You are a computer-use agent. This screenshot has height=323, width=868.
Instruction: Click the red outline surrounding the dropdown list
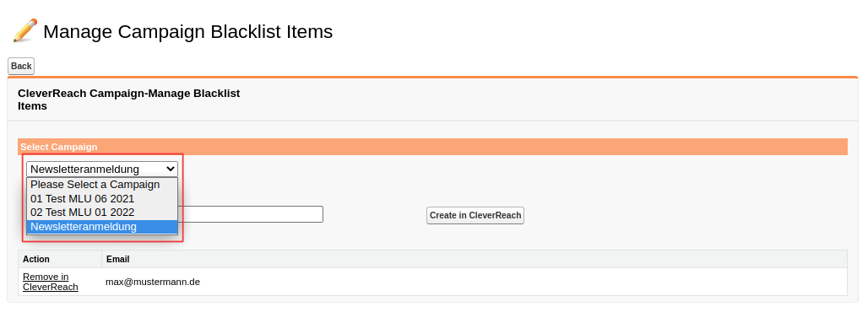coord(102,154)
